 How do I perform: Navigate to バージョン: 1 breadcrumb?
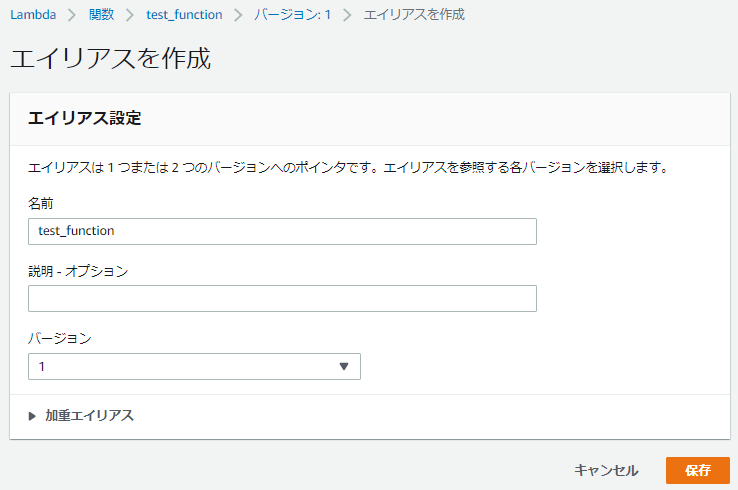(293, 15)
